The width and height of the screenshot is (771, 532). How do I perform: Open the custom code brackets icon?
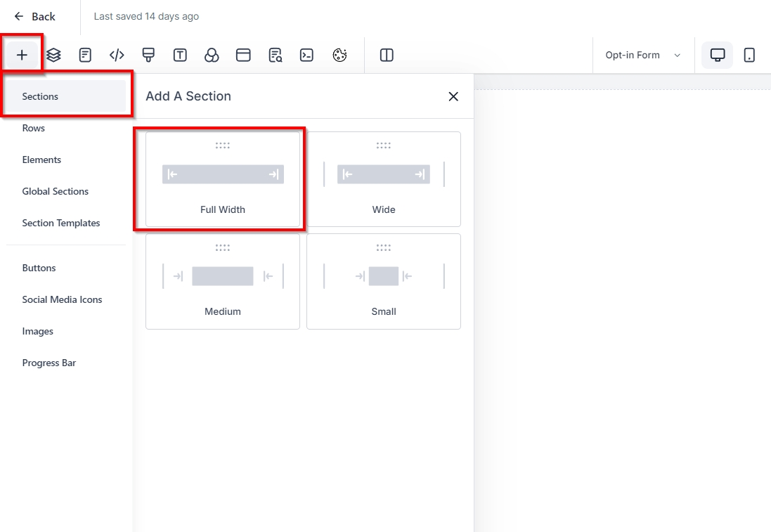(x=117, y=55)
